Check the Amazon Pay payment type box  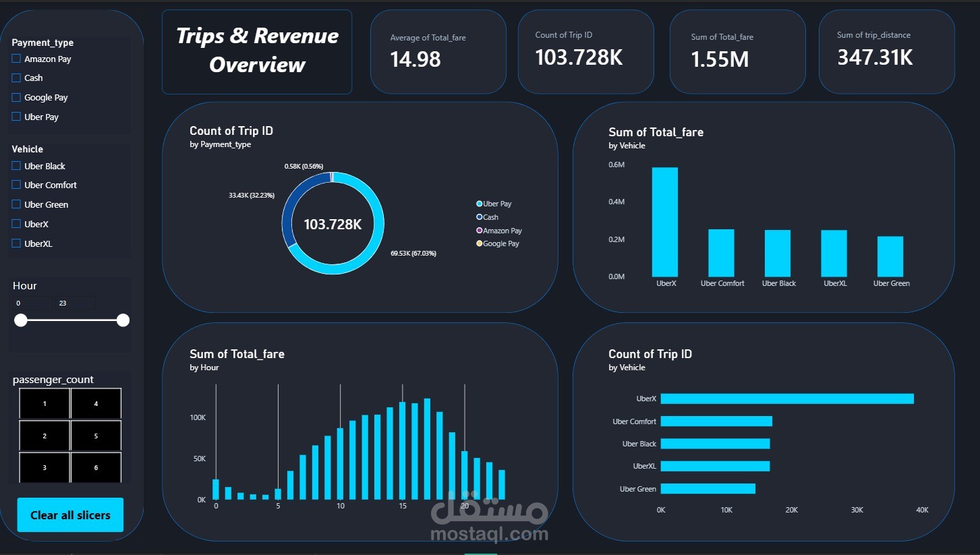16,59
